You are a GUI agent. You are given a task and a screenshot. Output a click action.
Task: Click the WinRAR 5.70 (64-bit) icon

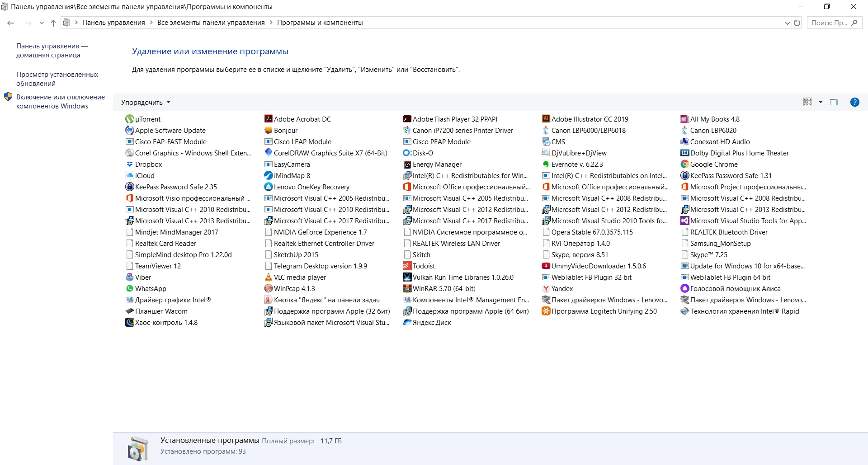[407, 289]
